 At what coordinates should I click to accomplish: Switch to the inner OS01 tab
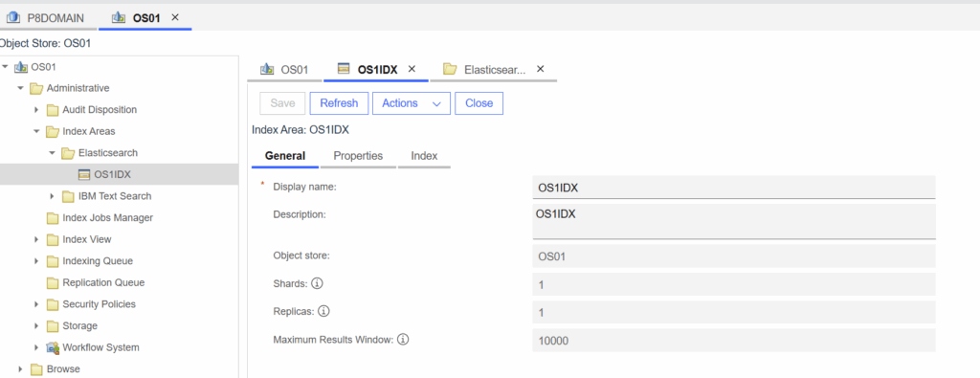284,69
